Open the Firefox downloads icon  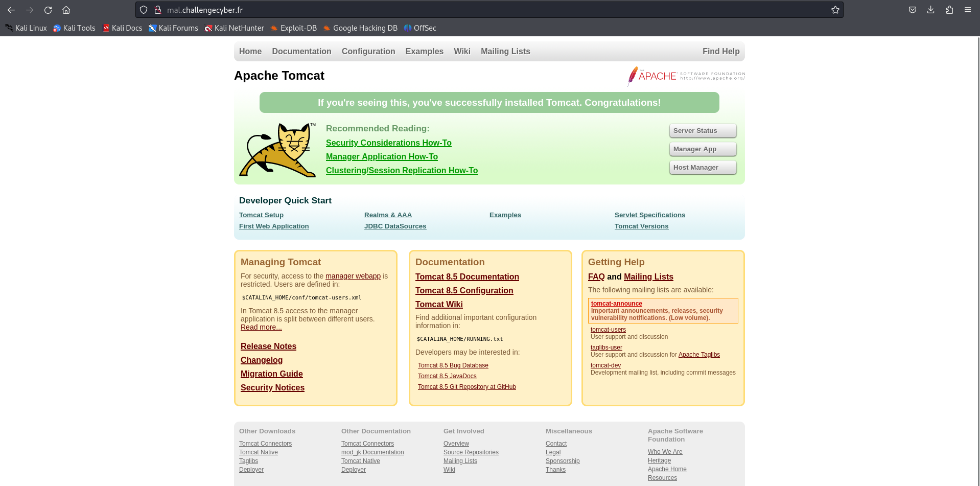930,10
